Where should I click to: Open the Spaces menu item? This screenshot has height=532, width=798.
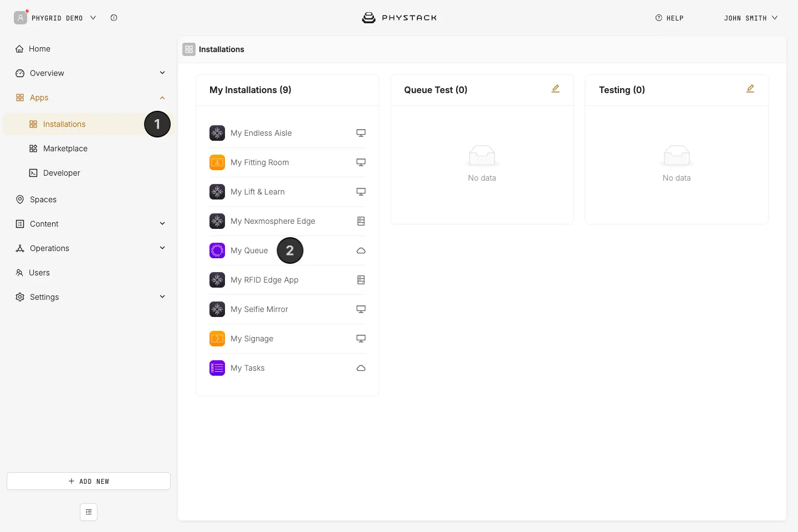coord(43,199)
